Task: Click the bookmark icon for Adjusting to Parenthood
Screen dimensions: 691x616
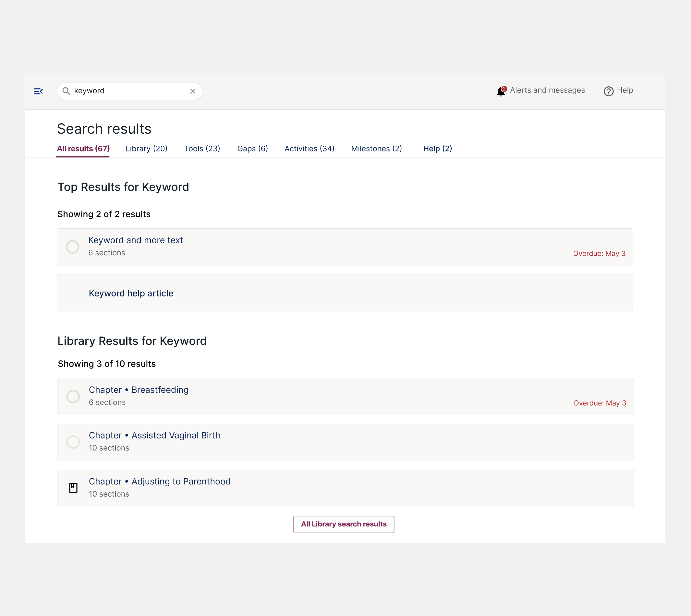Action: 73,488
